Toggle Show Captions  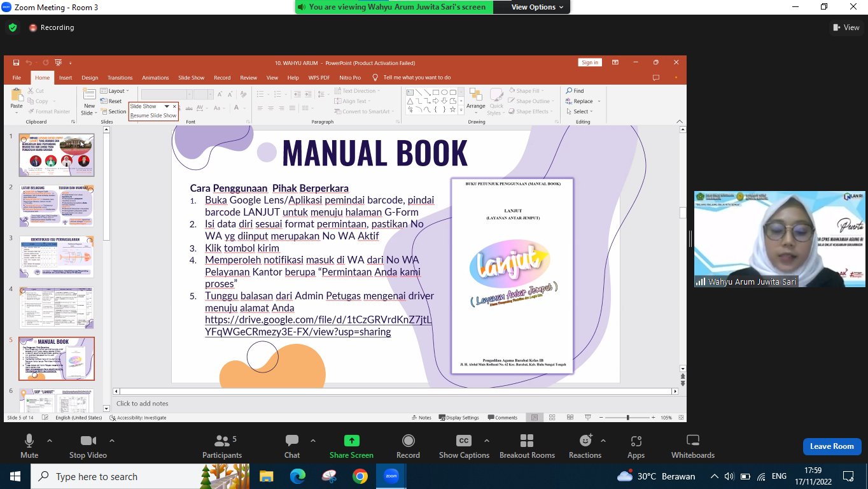pyautogui.click(x=464, y=446)
